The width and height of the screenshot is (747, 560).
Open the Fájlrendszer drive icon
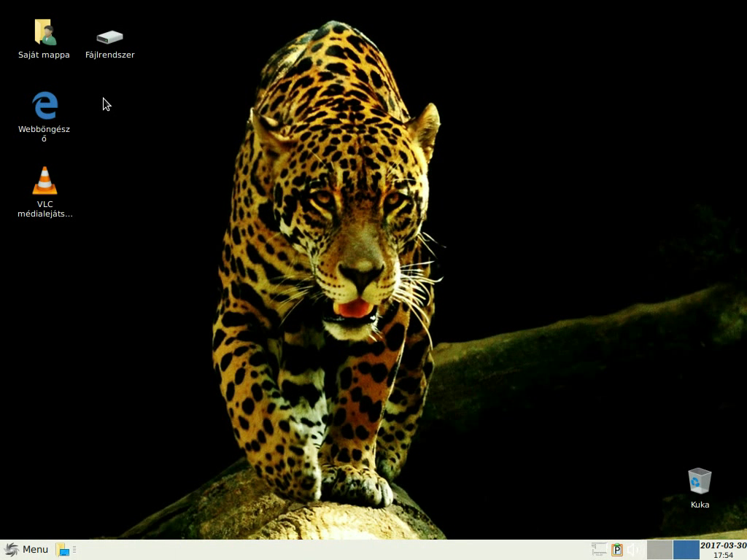[109, 36]
